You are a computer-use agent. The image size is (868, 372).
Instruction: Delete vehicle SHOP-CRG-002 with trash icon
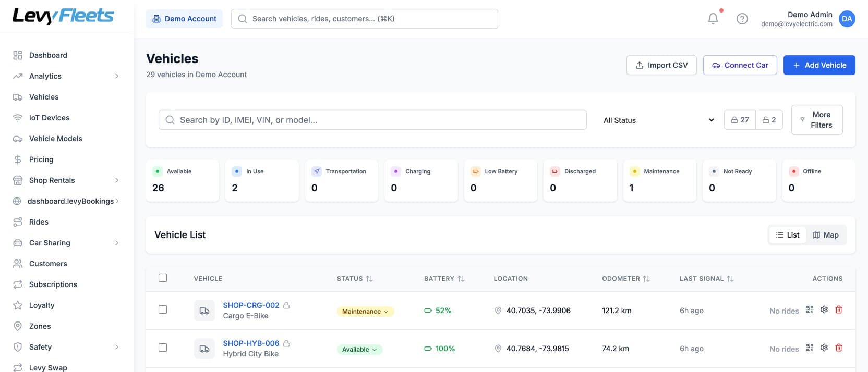tap(839, 309)
